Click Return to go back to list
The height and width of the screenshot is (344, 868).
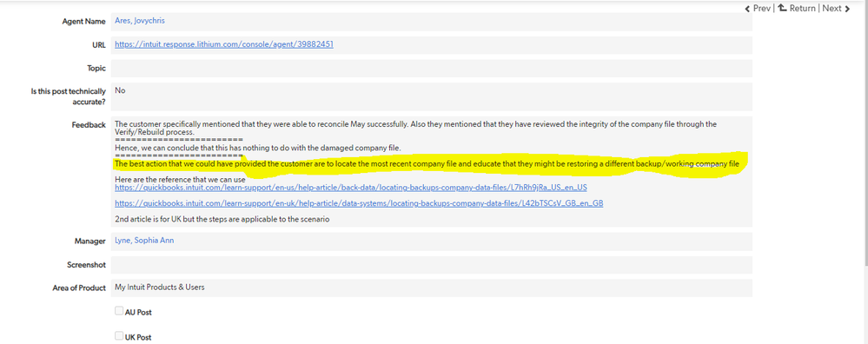[x=802, y=9]
